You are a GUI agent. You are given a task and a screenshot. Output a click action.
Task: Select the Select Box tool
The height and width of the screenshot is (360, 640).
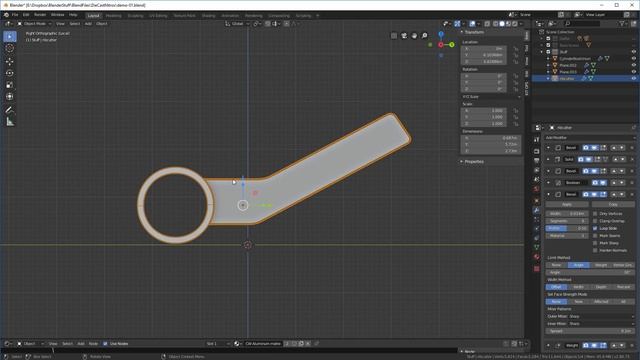10,36
